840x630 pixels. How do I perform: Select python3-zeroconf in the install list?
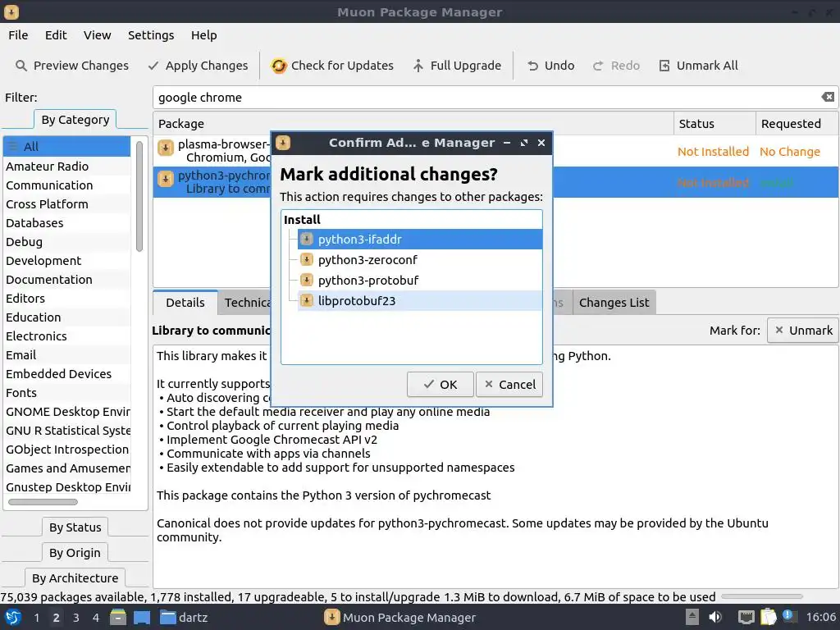(420, 260)
